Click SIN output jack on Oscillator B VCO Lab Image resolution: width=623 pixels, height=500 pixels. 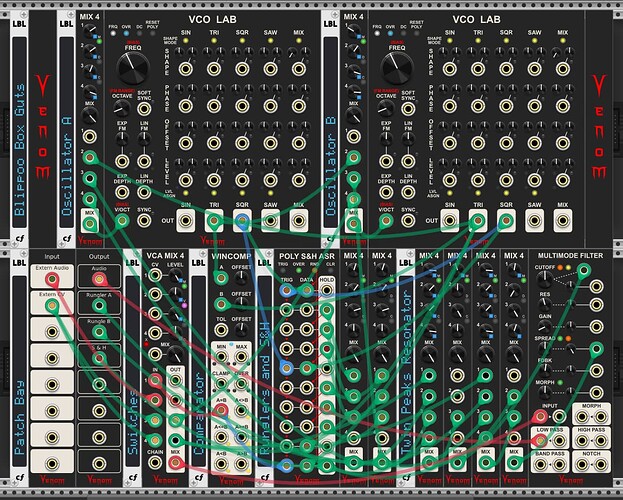tap(450, 220)
